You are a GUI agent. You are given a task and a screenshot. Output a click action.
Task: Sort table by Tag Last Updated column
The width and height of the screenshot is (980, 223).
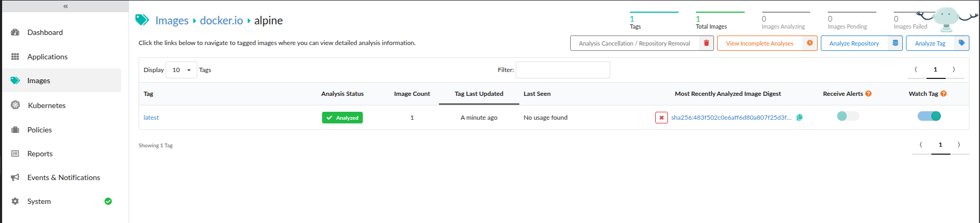pyautogui.click(x=479, y=94)
